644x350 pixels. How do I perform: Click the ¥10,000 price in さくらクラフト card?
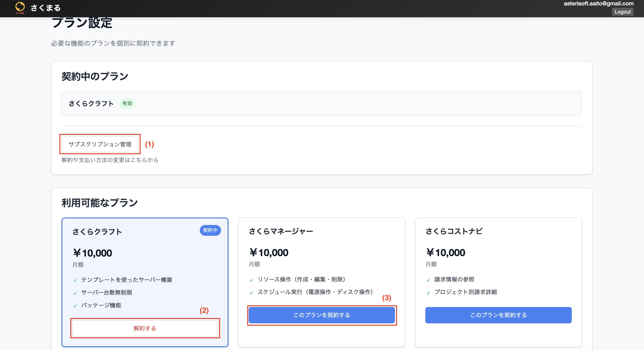pos(92,253)
